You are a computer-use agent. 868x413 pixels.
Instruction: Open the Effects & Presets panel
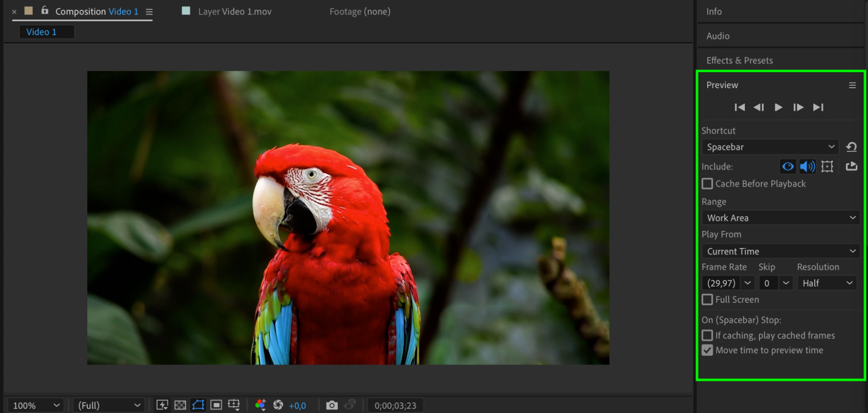pos(739,60)
